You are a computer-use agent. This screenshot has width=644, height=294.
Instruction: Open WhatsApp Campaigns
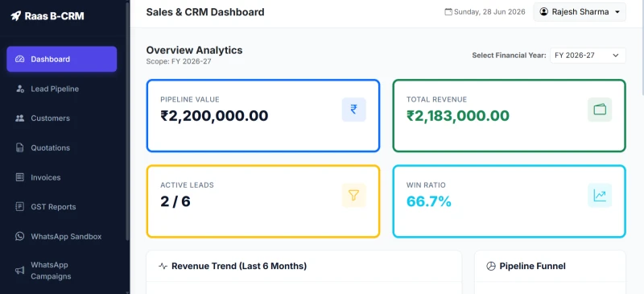62,271
